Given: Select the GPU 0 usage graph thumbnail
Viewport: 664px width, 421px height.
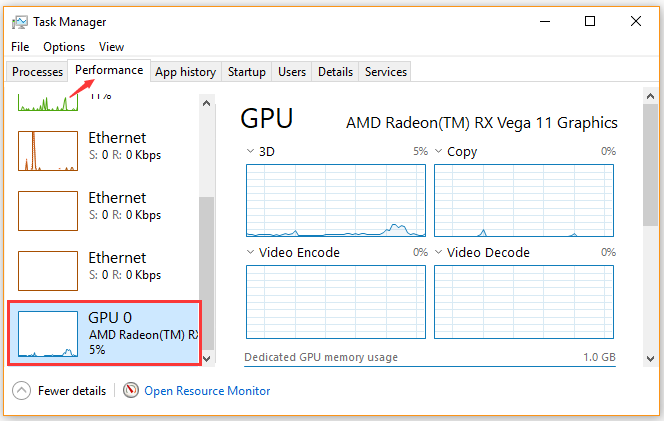Looking at the screenshot, I should point(48,334).
